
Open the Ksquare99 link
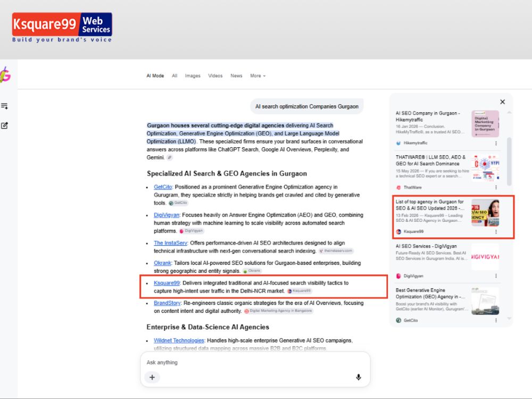click(167, 283)
